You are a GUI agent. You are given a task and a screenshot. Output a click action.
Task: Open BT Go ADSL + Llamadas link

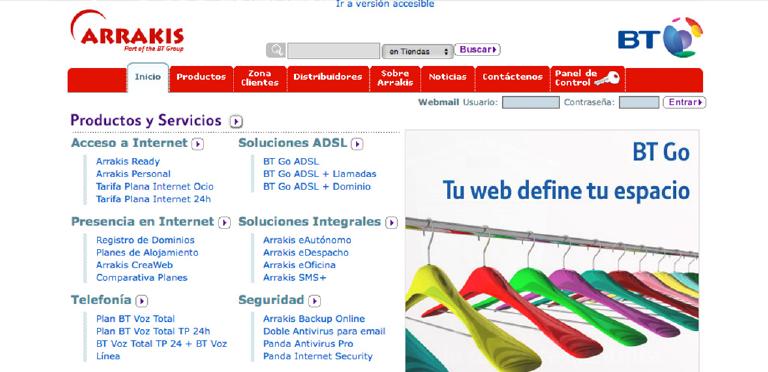tap(320, 174)
